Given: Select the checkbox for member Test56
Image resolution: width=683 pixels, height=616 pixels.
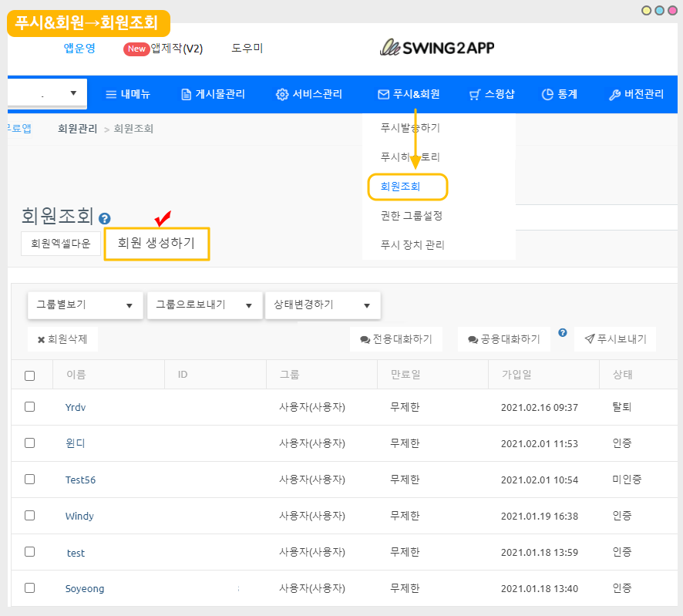Looking at the screenshot, I should point(30,479).
